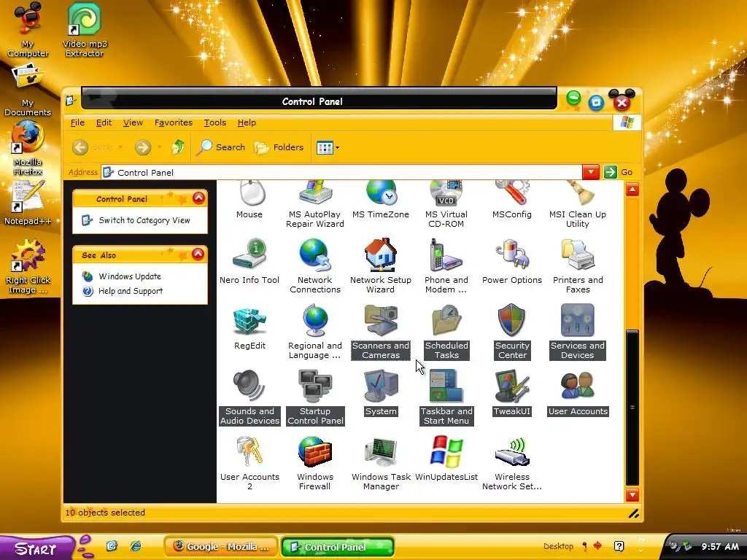
Task: Open Printers and Faxes
Action: coord(578,265)
